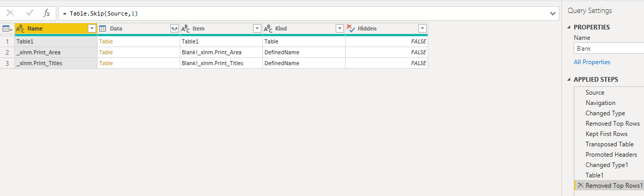644x196 pixels.
Task: Click the Kind column text type icon
Action: click(x=269, y=29)
